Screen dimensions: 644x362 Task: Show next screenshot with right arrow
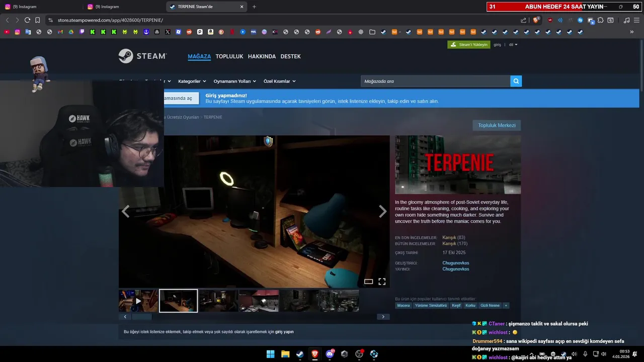(382, 212)
